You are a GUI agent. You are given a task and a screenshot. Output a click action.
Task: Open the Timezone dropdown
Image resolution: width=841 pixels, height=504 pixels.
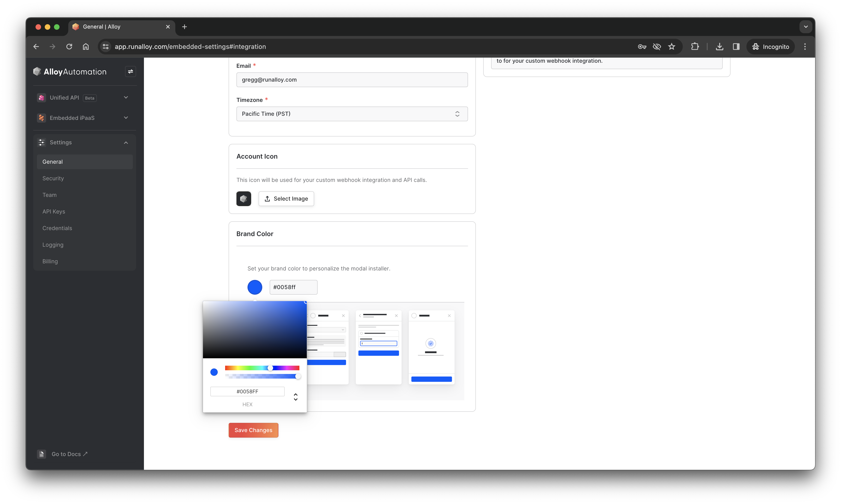point(352,114)
